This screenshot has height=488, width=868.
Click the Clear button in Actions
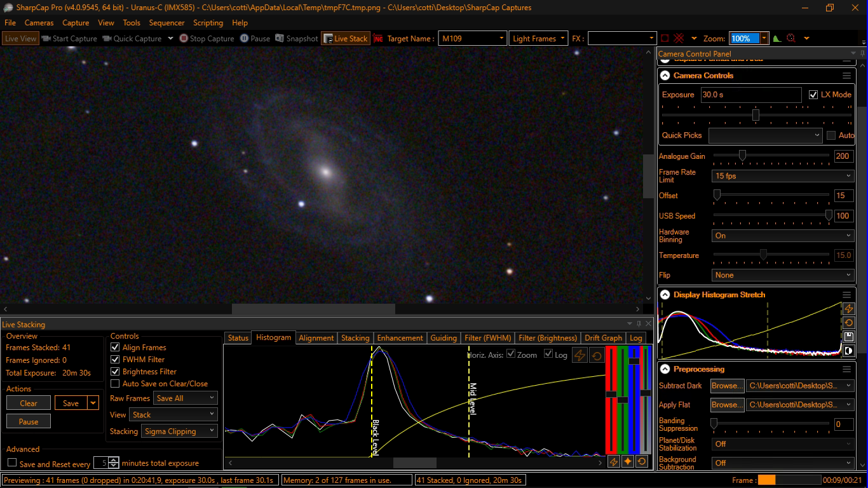29,403
